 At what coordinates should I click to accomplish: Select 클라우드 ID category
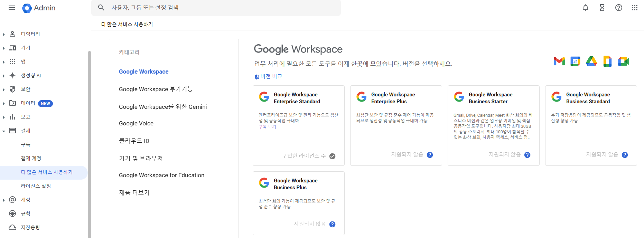coord(134,141)
